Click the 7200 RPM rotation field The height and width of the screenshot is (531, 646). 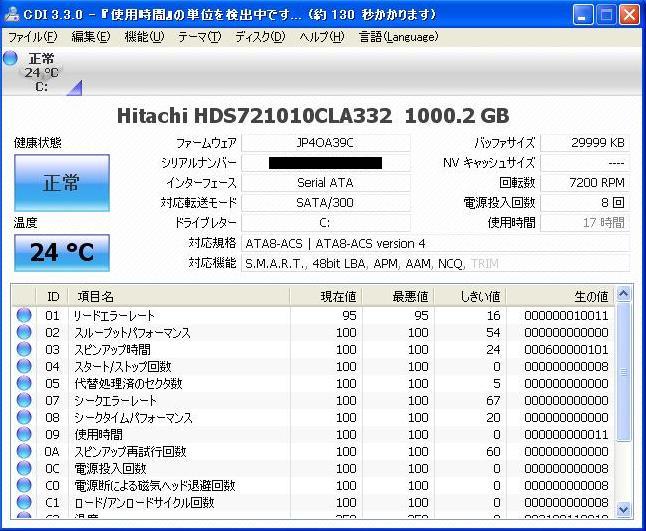(x=585, y=182)
